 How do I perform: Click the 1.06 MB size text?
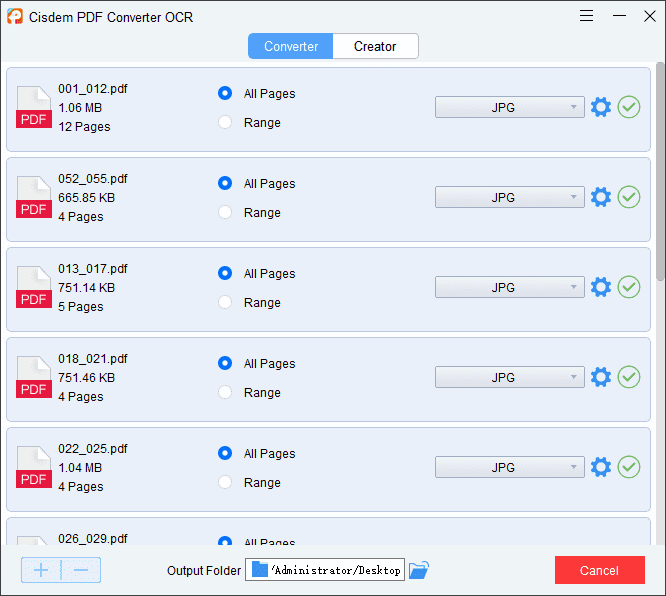(x=80, y=107)
